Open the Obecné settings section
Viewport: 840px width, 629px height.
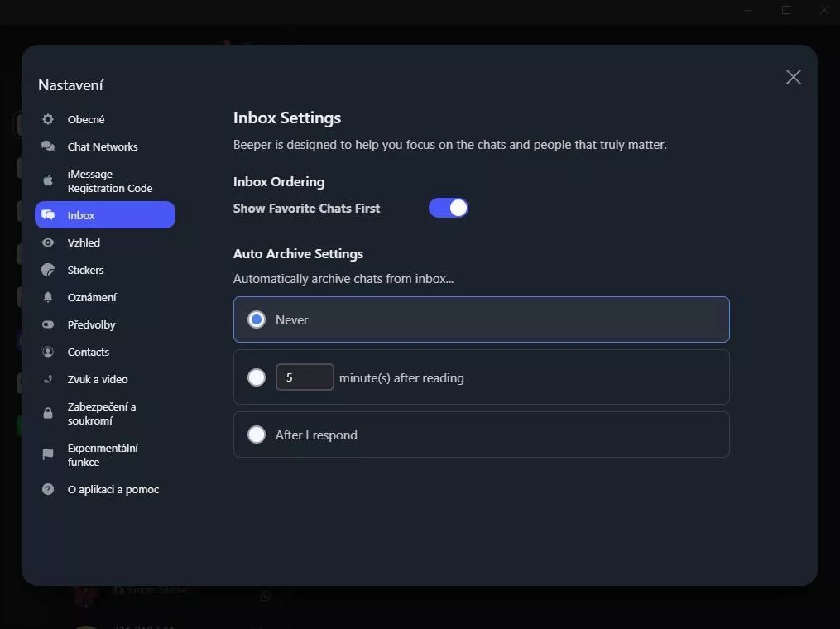[x=105, y=119]
